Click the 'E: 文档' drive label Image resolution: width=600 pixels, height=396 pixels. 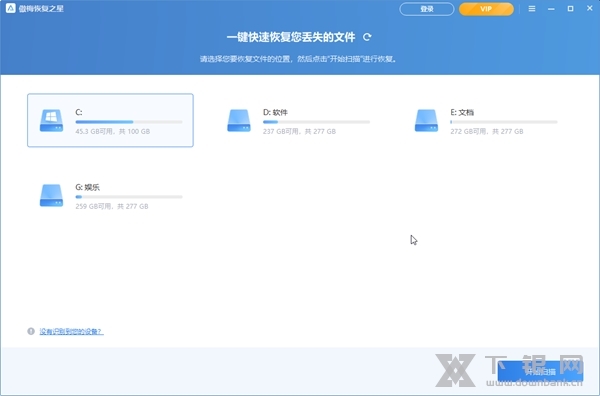pyautogui.click(x=462, y=112)
